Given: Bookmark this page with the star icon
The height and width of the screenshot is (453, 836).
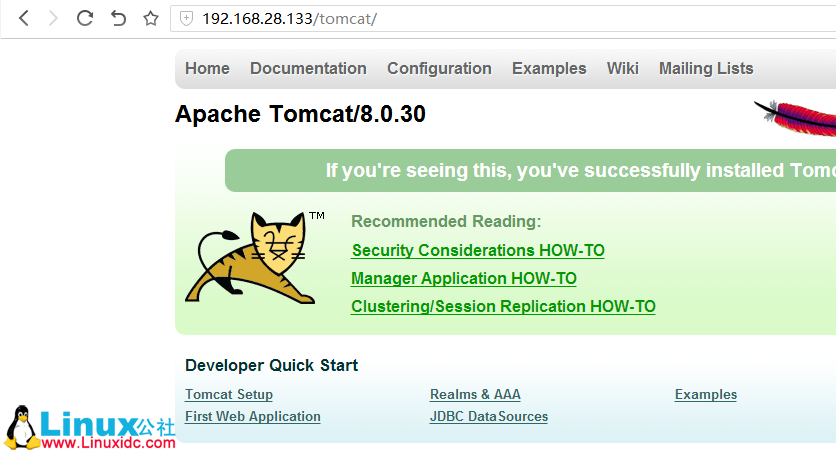Looking at the screenshot, I should [151, 19].
